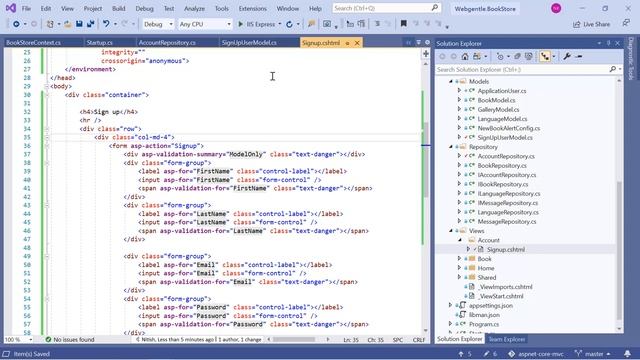
Task: Open the File menu
Action: 26,8
